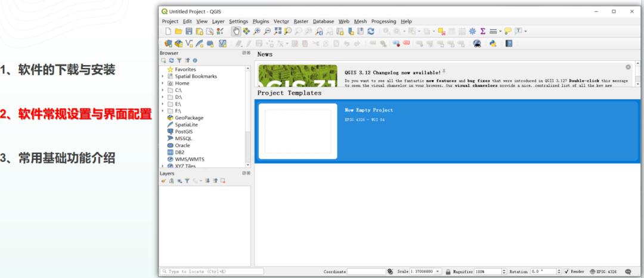The image size is (644, 278).
Task: Expand the F:\ drive node
Action: [163, 111]
